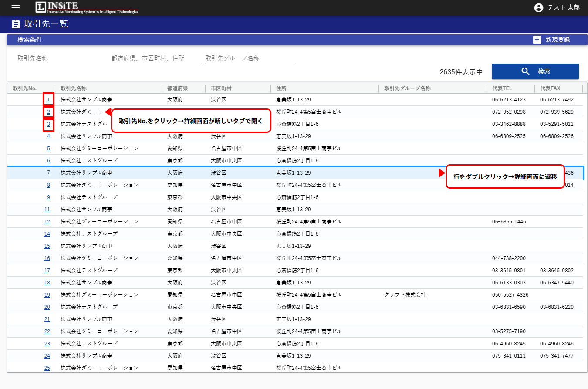Open client No. 25 detail link

47,368
